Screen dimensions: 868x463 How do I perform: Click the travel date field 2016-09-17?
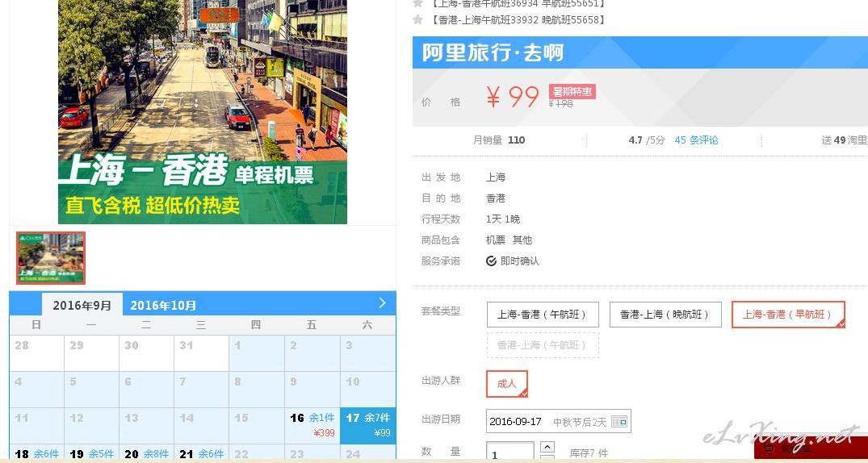[x=559, y=422]
